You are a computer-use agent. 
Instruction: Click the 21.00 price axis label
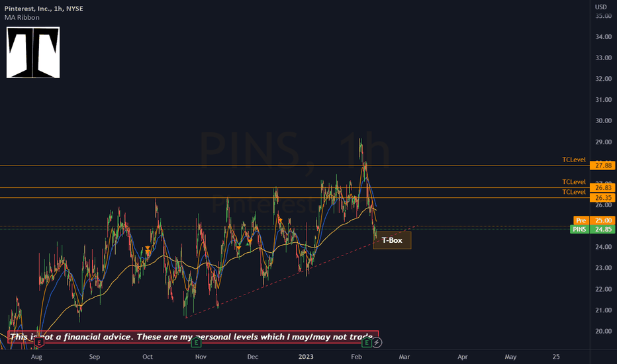point(603,310)
